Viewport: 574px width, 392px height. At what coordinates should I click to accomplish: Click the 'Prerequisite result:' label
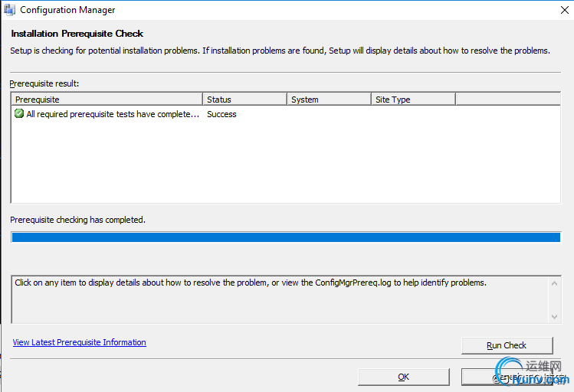44,83
